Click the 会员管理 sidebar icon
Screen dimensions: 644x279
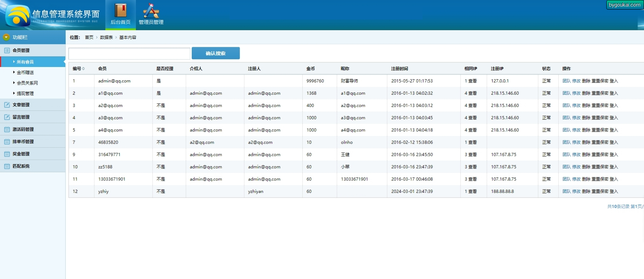7,50
